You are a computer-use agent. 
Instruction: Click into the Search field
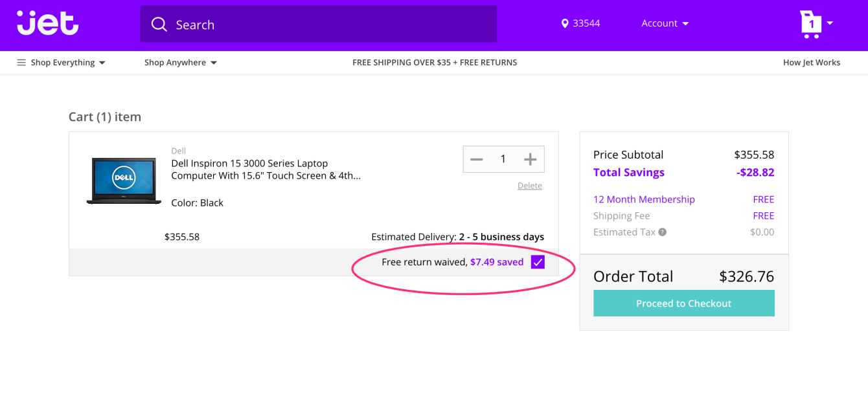319,24
